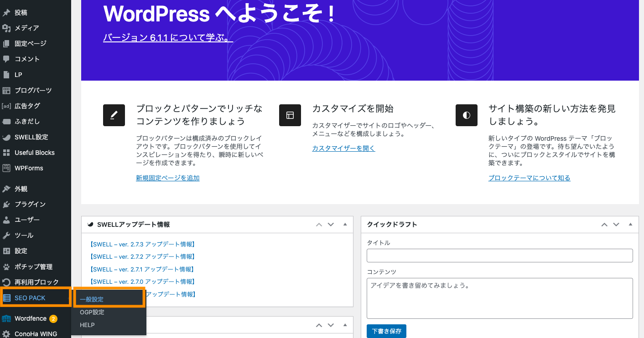The height and width of the screenshot is (338, 644).
Task: Open the SWELL設定 menu label
Action: coord(31,137)
